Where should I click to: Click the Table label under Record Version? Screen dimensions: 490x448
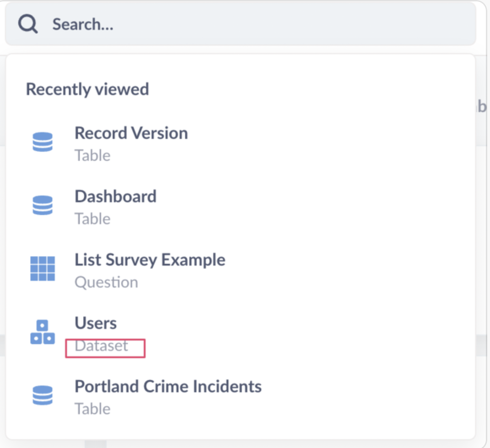point(93,155)
